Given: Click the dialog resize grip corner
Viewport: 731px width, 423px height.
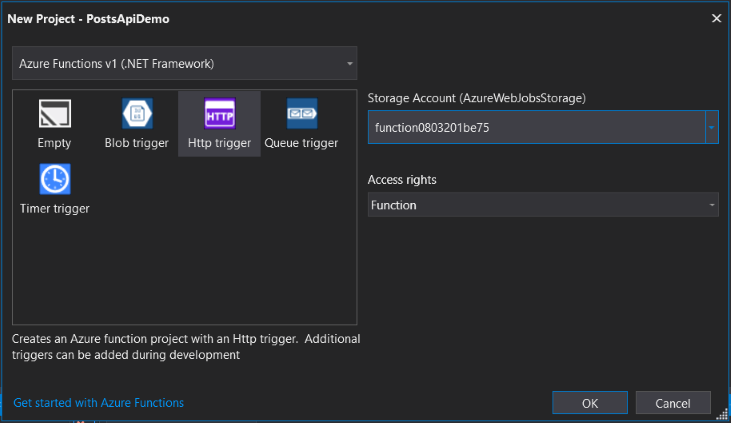Looking at the screenshot, I should click(x=722, y=414).
